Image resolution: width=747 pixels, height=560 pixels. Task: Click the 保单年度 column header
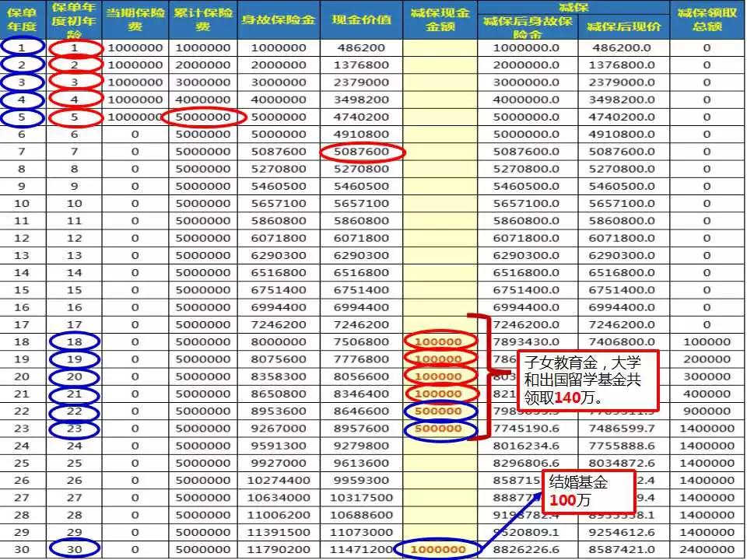click(x=22, y=19)
